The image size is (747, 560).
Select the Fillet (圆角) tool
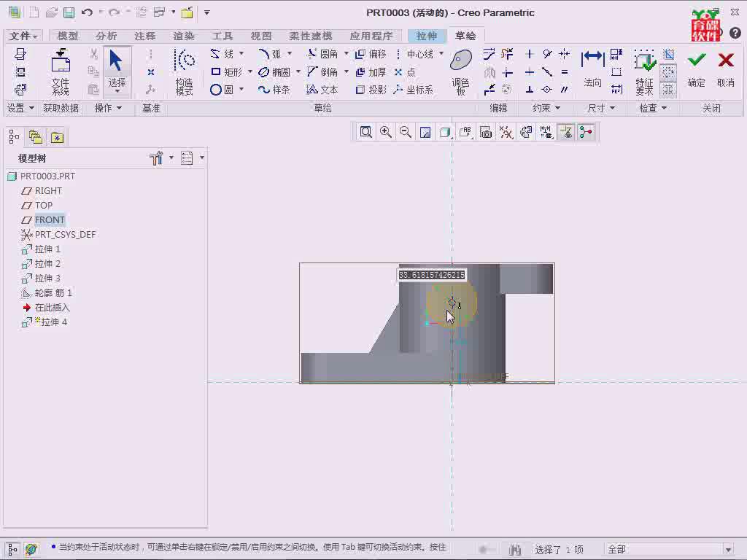point(322,54)
